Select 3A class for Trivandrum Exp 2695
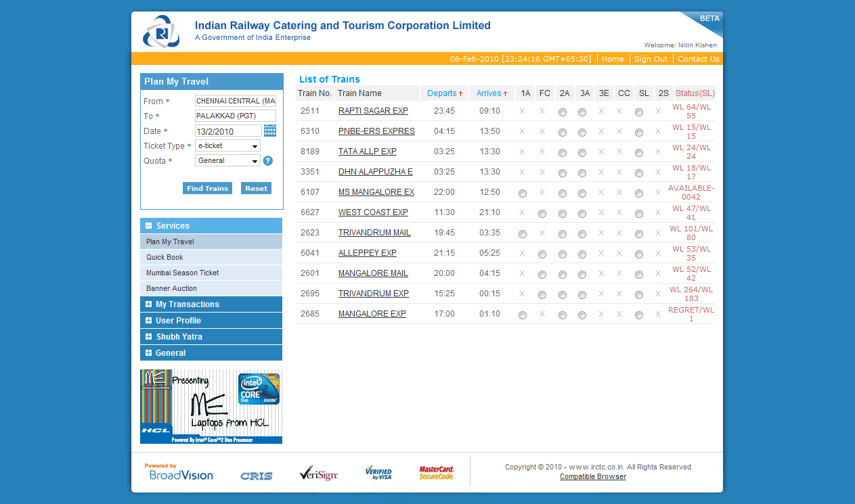 [x=582, y=295]
